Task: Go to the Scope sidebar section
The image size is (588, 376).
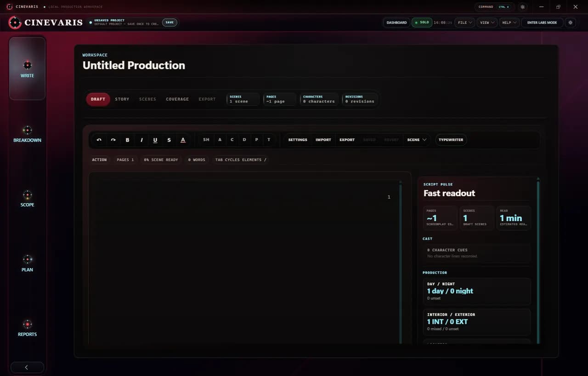Action: point(27,199)
